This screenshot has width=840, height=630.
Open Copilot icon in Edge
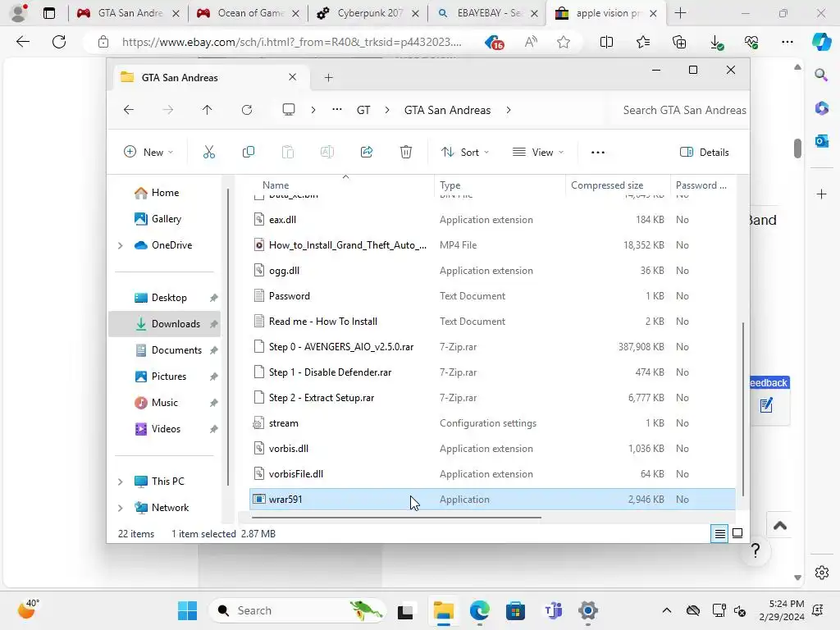pos(821,42)
